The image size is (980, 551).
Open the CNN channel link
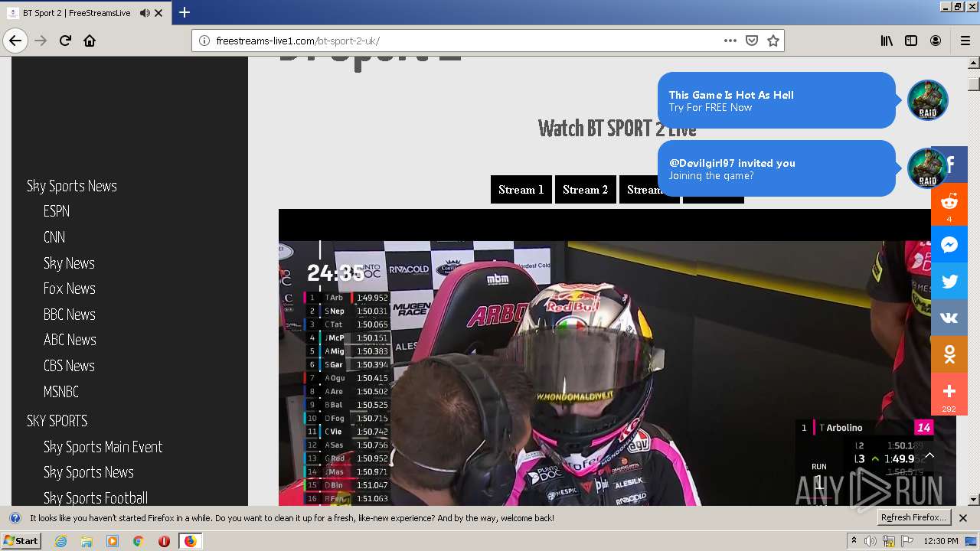tap(54, 237)
